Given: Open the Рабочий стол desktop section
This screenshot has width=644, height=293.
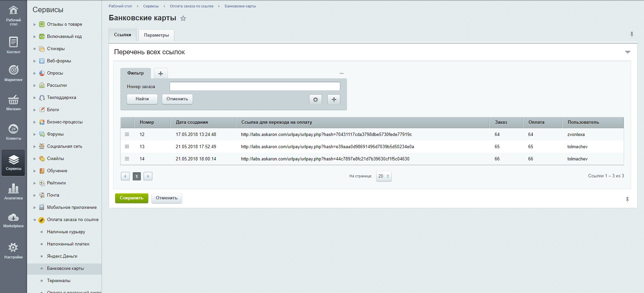Looking at the screenshot, I should tap(13, 15).
